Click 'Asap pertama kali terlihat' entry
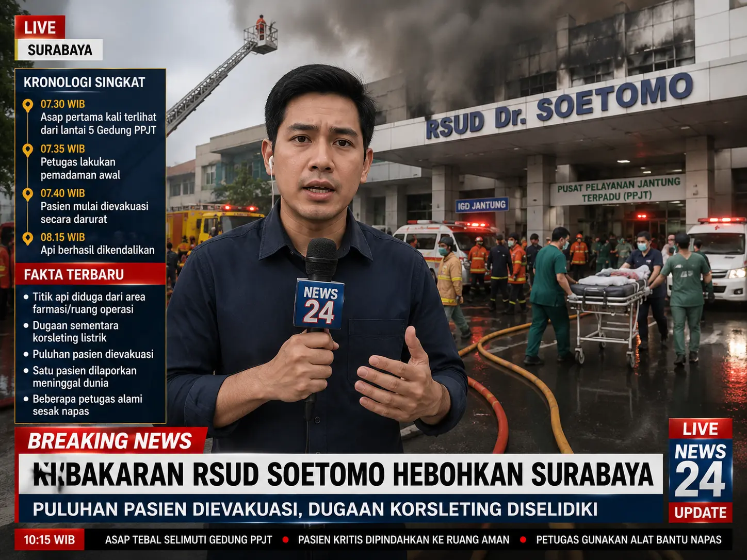The height and width of the screenshot is (560, 747). (x=99, y=124)
